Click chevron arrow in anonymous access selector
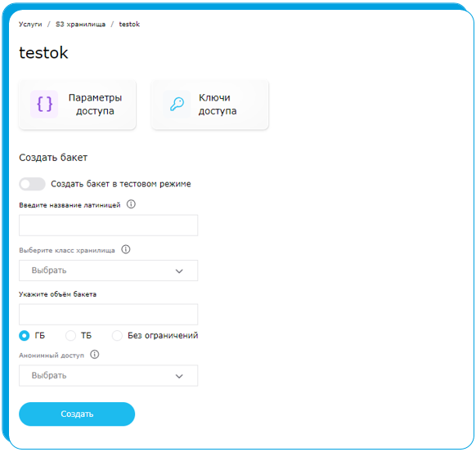Screen dimensions: 476x452 pyautogui.click(x=179, y=376)
